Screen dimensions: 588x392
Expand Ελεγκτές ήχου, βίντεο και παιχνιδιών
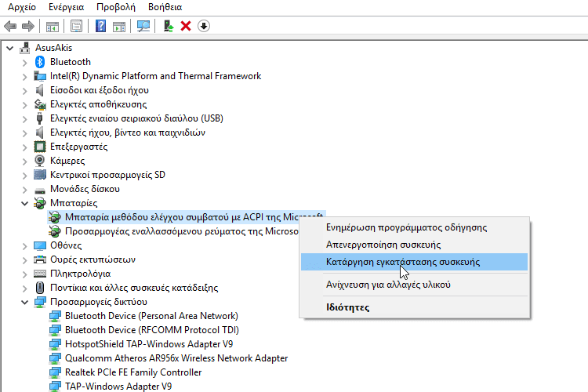25,133
